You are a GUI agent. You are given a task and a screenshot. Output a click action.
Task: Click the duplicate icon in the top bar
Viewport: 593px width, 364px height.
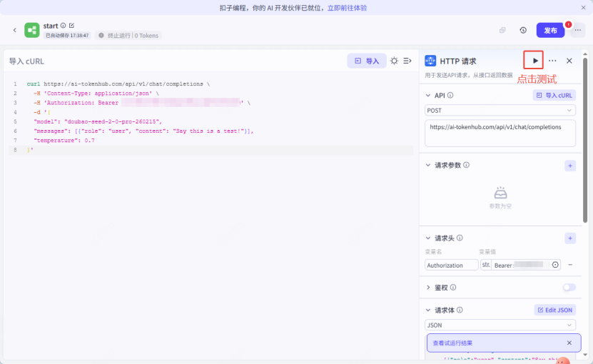click(x=502, y=30)
